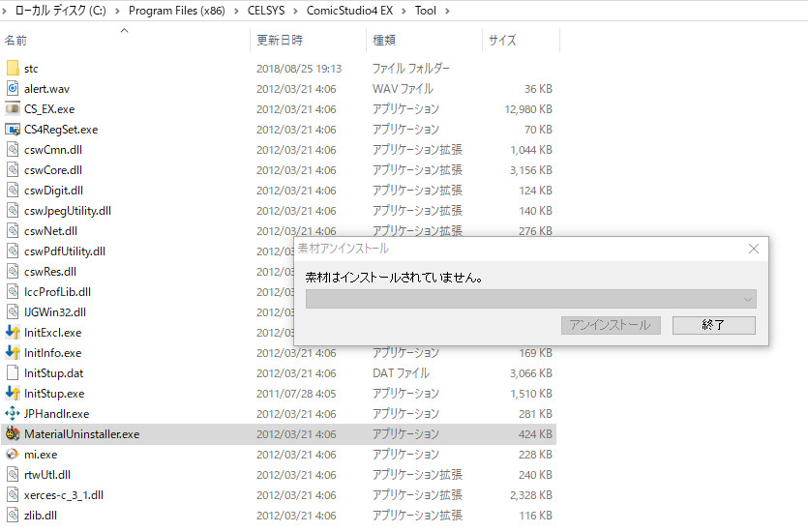Select the file name JPHandlr.exe

(x=57, y=414)
